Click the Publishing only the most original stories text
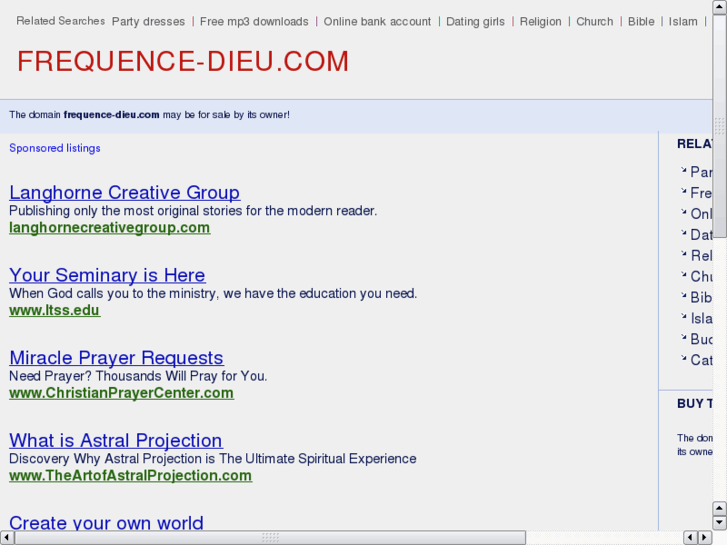727x545 pixels. point(193,211)
